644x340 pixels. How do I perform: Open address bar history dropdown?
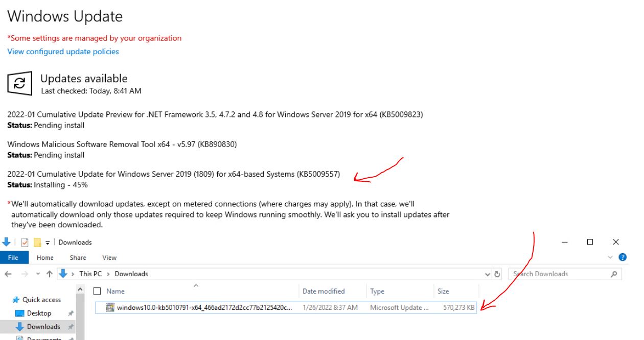[487, 274]
